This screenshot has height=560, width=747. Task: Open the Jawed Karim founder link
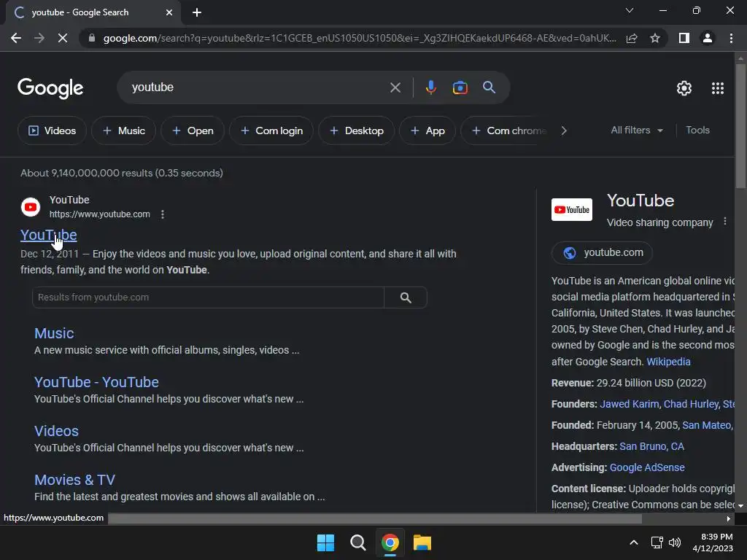(x=629, y=404)
